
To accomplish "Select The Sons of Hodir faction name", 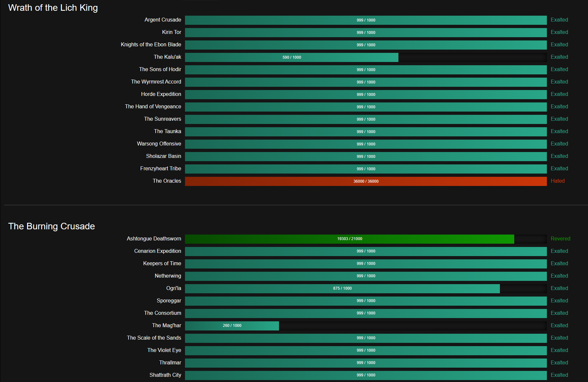I will (160, 69).
